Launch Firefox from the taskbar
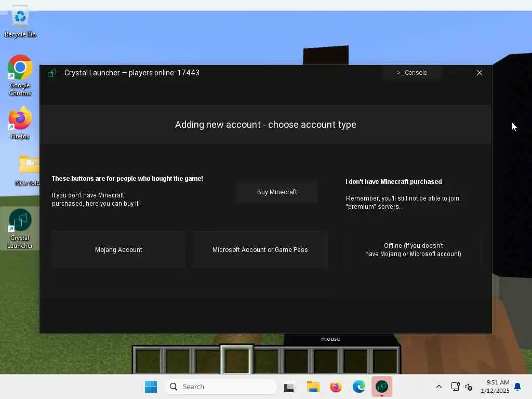 coord(336,387)
